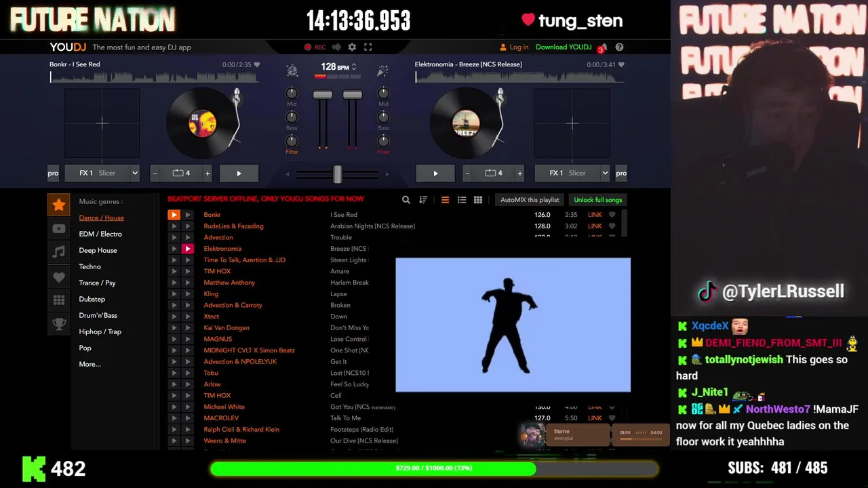
Task: Switch to detailed list view icon
Action: click(x=462, y=200)
